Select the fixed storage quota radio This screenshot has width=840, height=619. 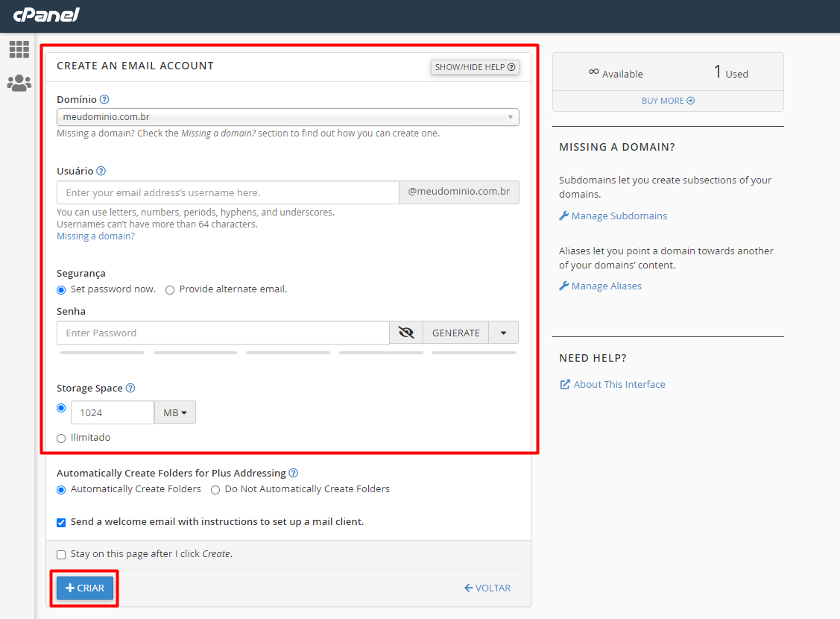coord(61,409)
